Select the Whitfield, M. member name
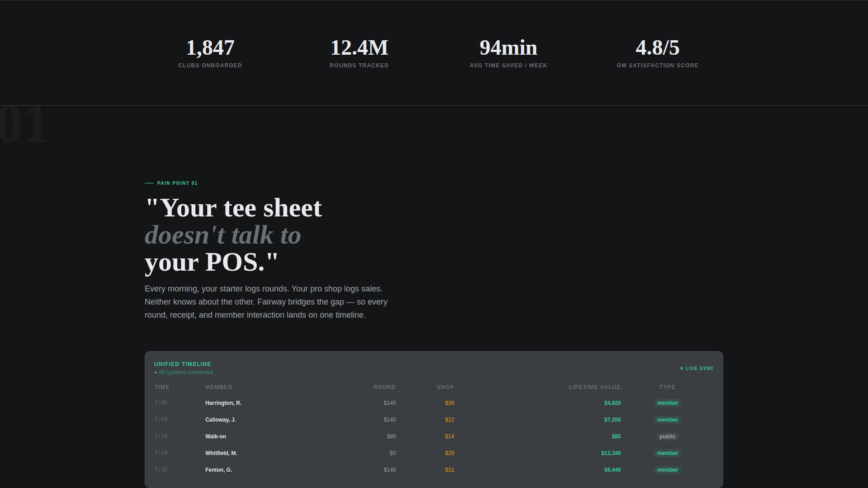868x488 pixels. [221, 453]
